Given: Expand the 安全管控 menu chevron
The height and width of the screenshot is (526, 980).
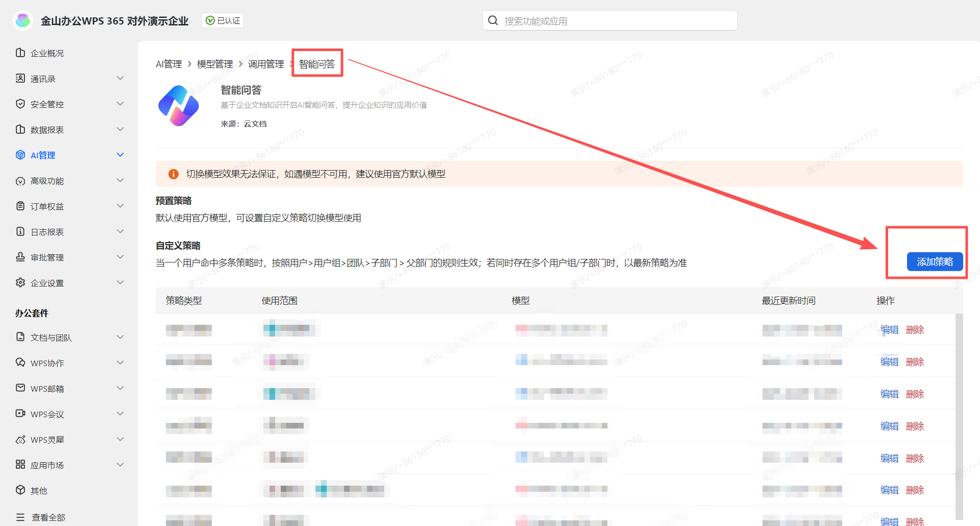Looking at the screenshot, I should 120,104.
